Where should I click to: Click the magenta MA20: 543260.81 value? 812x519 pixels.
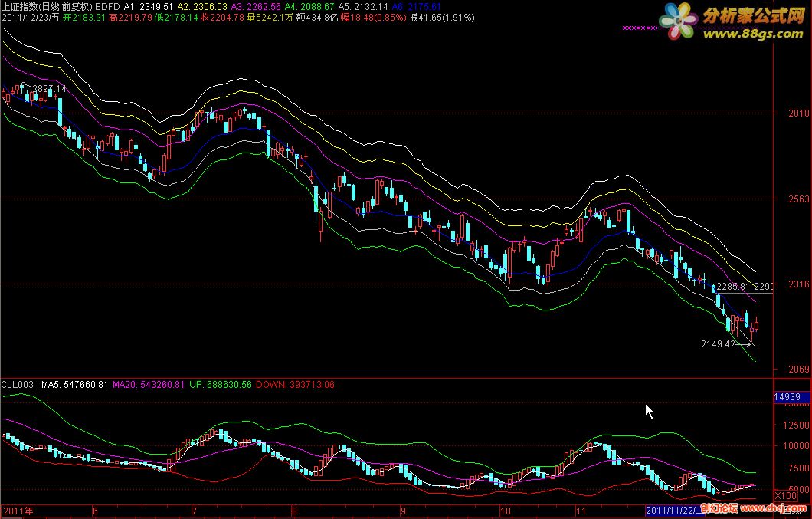pyautogui.click(x=149, y=385)
